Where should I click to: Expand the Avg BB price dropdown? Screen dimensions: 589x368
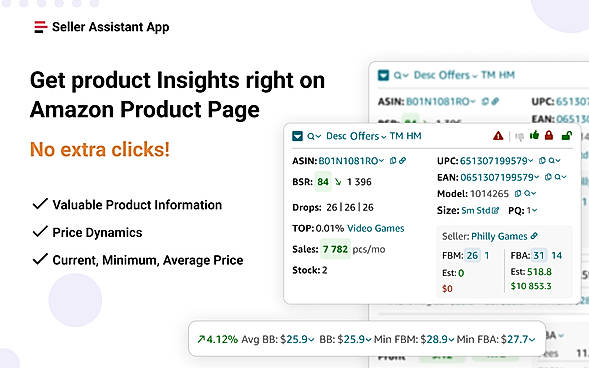[x=298, y=339]
